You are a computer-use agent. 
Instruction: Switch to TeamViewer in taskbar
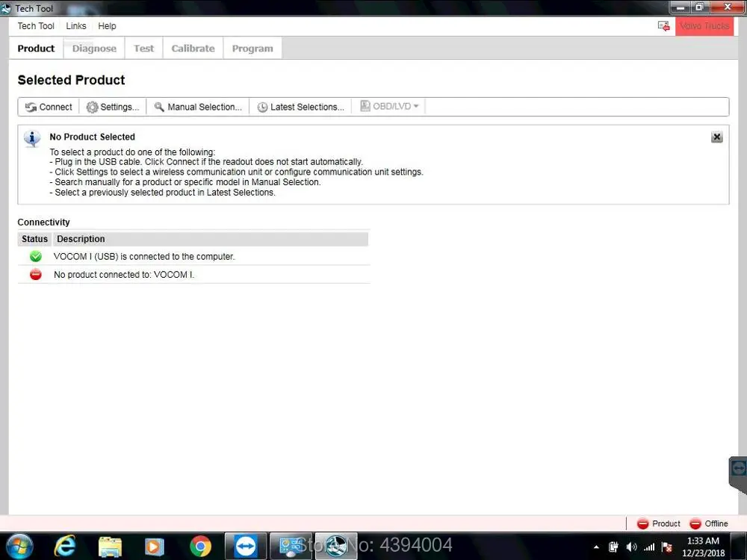tap(246, 547)
